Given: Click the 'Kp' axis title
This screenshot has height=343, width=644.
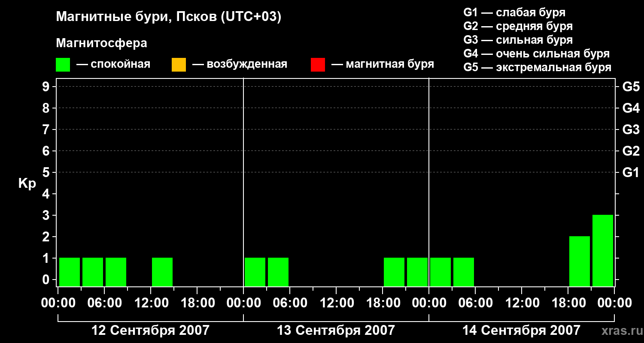Looking at the screenshot, I should pyautogui.click(x=27, y=184).
